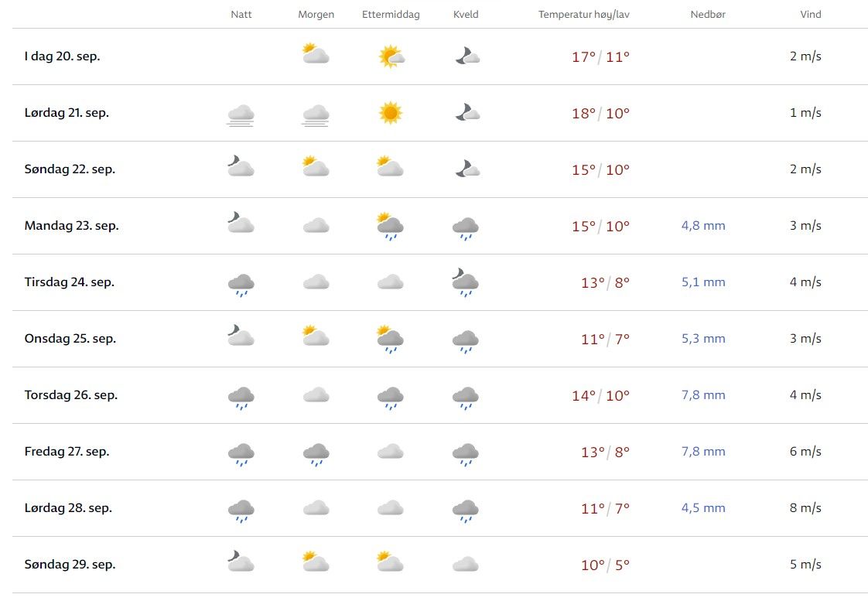Screen dimensions: 868x601
Task: Open the Mandag 23. sep. forecast row
Action: click(71, 226)
